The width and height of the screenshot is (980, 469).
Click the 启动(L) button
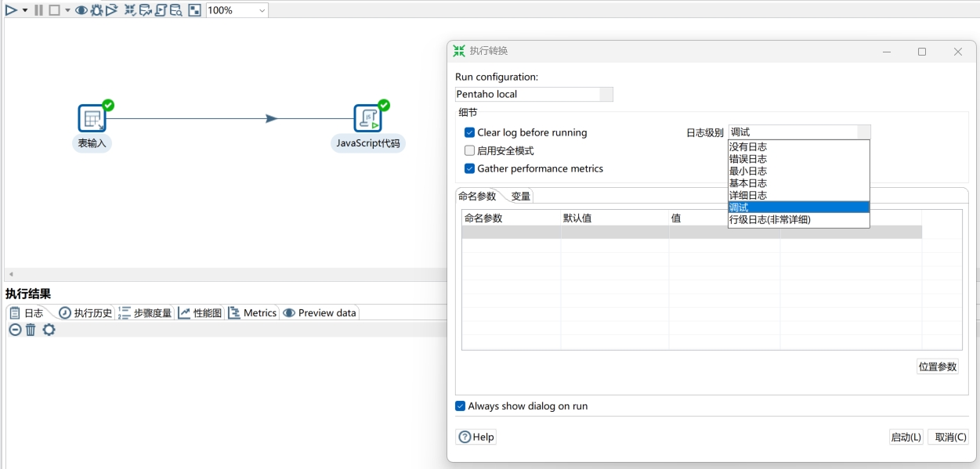pyautogui.click(x=906, y=437)
